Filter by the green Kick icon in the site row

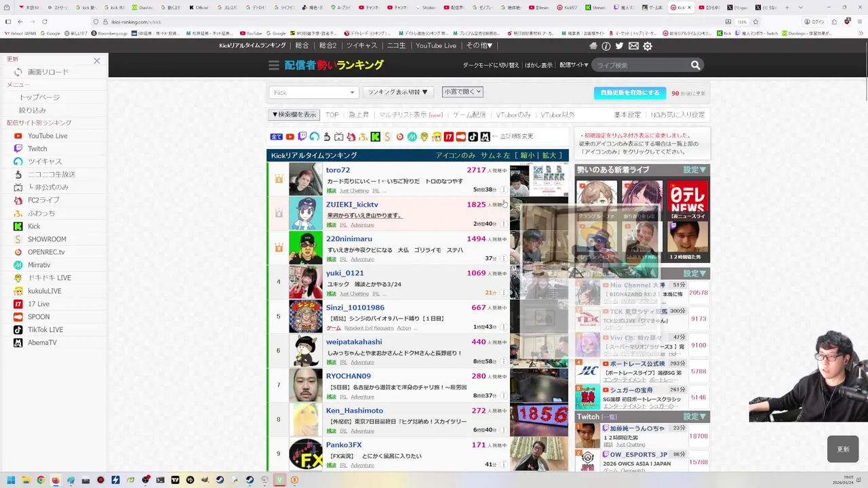(x=375, y=136)
